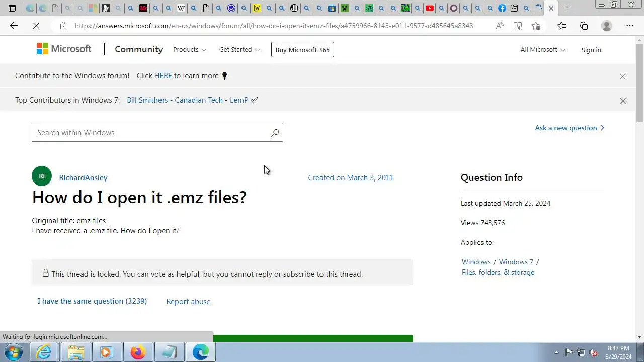The height and width of the screenshot is (362, 644).
Task: Start Read Aloud from address bar
Action: click(500, 26)
